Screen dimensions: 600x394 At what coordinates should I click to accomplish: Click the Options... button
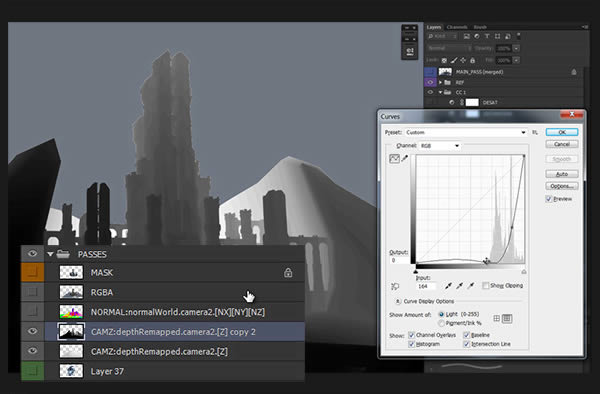click(x=562, y=186)
